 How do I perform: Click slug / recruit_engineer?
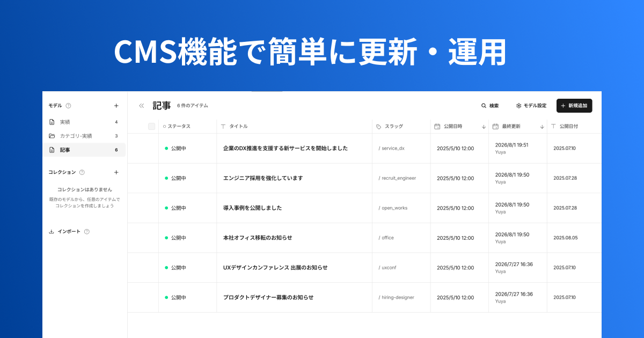pyautogui.click(x=397, y=178)
